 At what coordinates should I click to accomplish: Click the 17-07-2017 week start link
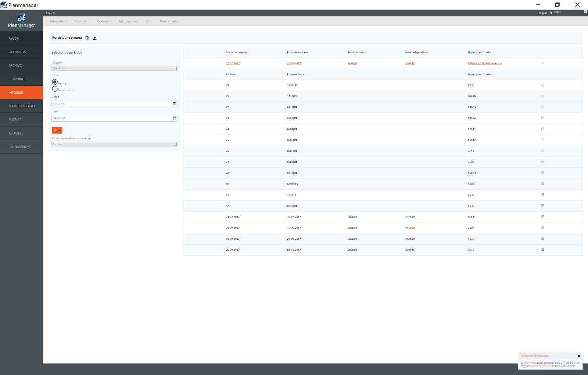(x=233, y=63)
